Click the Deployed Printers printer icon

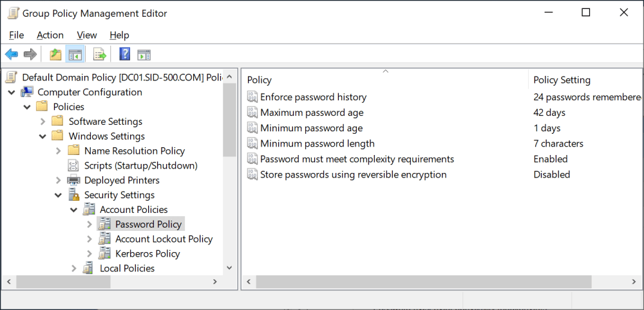73,180
